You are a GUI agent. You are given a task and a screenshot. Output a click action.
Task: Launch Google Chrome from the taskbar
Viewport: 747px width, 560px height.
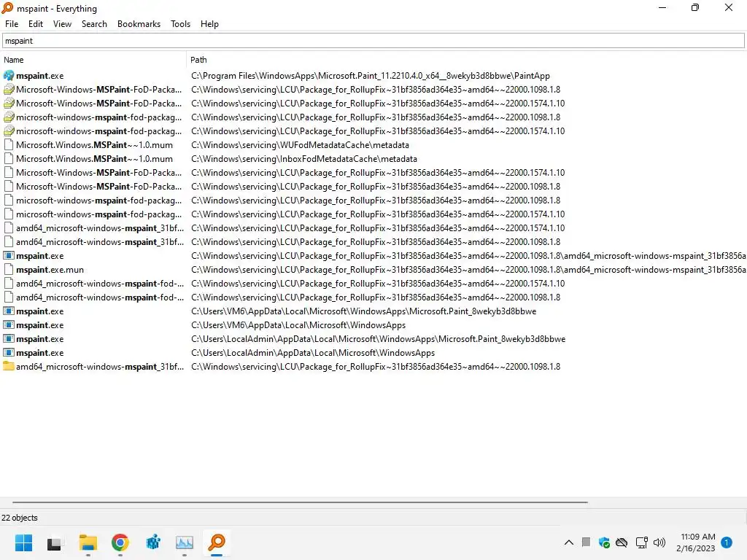point(120,542)
